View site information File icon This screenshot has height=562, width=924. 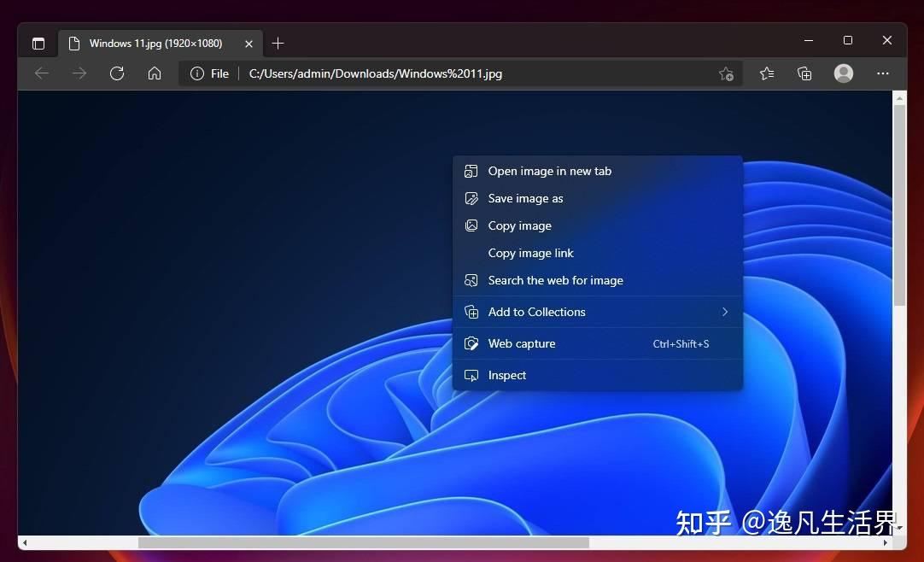pos(209,73)
